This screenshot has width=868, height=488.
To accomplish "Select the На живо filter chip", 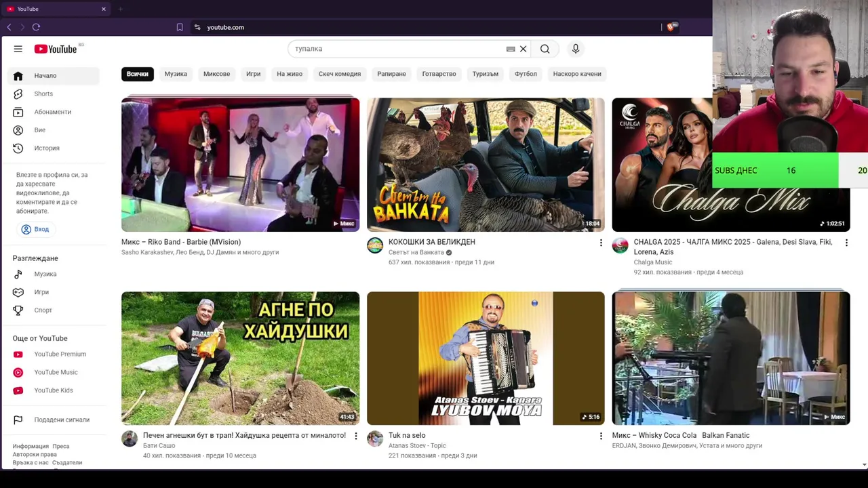I will pyautogui.click(x=290, y=74).
